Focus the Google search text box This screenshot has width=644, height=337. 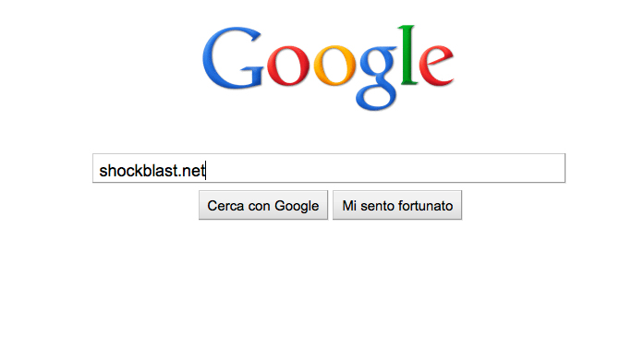[x=329, y=168]
